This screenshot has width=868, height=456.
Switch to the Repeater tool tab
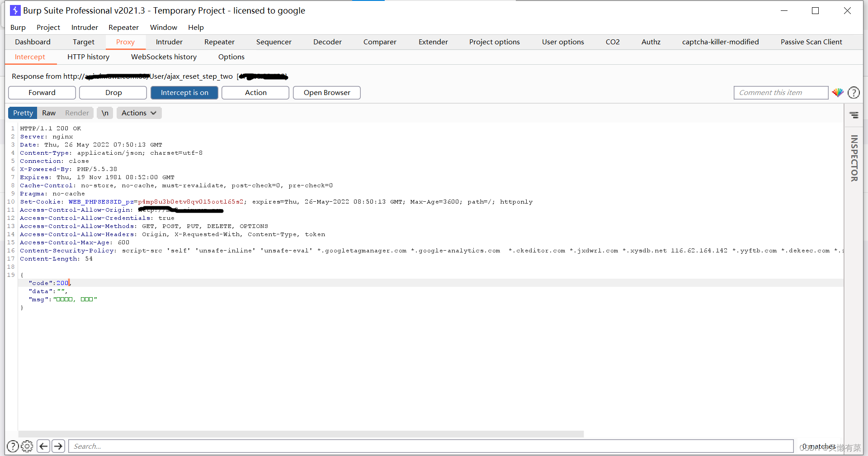219,42
